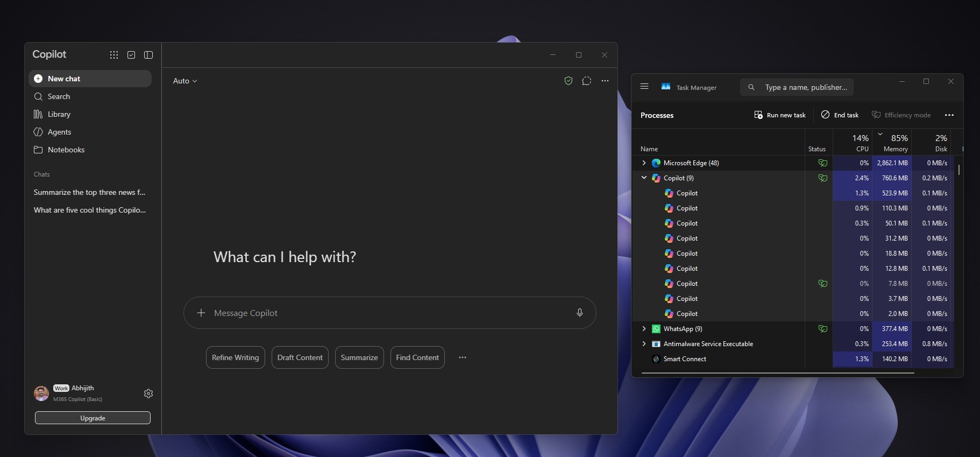
Task: Click the Upgrade button
Action: (93, 418)
